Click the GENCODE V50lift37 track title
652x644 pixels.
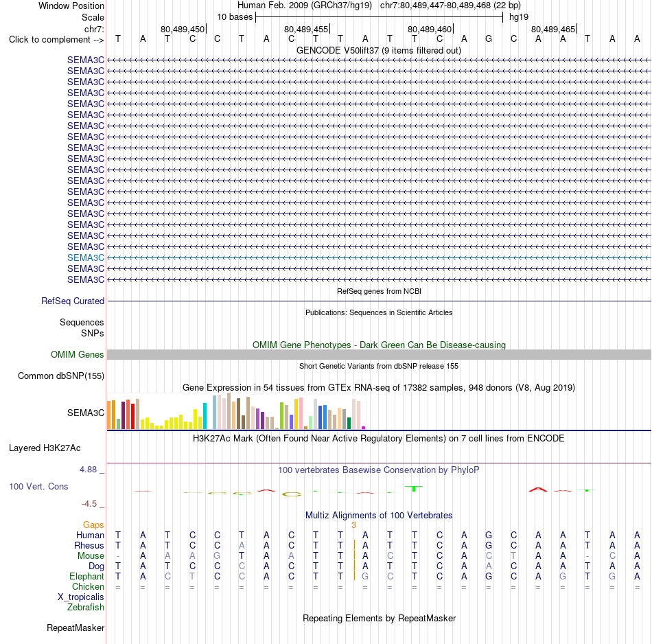[379, 51]
